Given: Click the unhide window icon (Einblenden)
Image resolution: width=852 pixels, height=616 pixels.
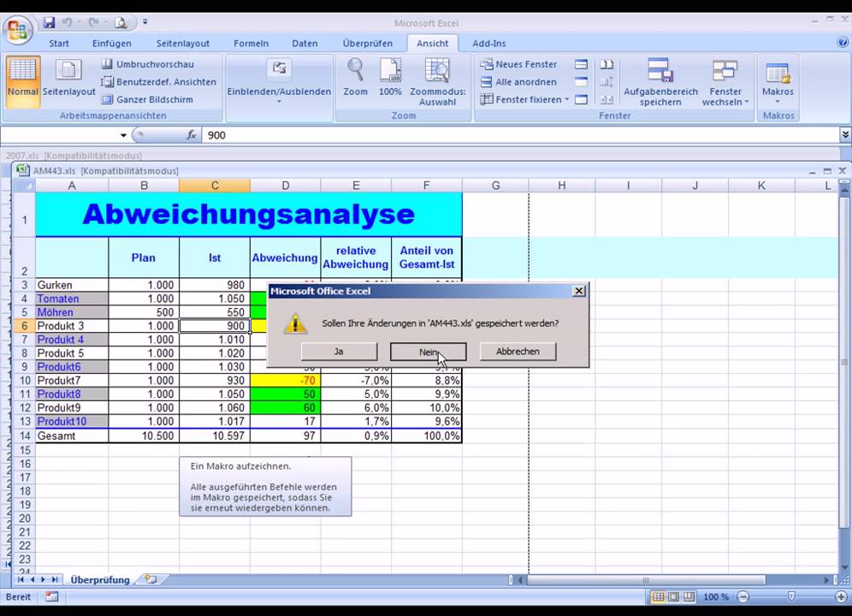Looking at the screenshot, I should (581, 99).
